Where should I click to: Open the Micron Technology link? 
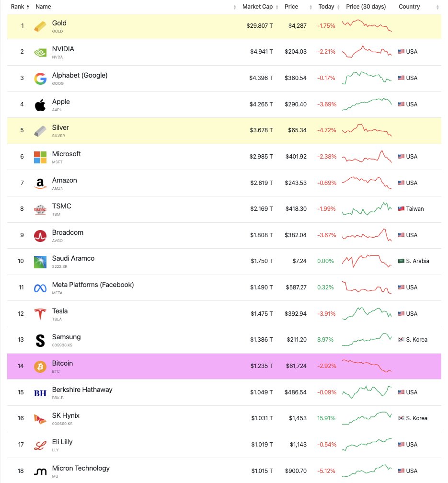tap(81, 468)
